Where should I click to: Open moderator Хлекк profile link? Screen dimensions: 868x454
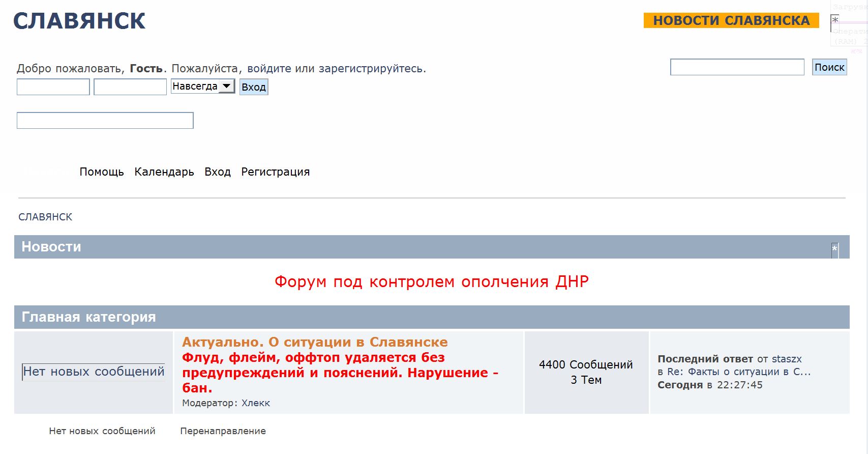255,403
